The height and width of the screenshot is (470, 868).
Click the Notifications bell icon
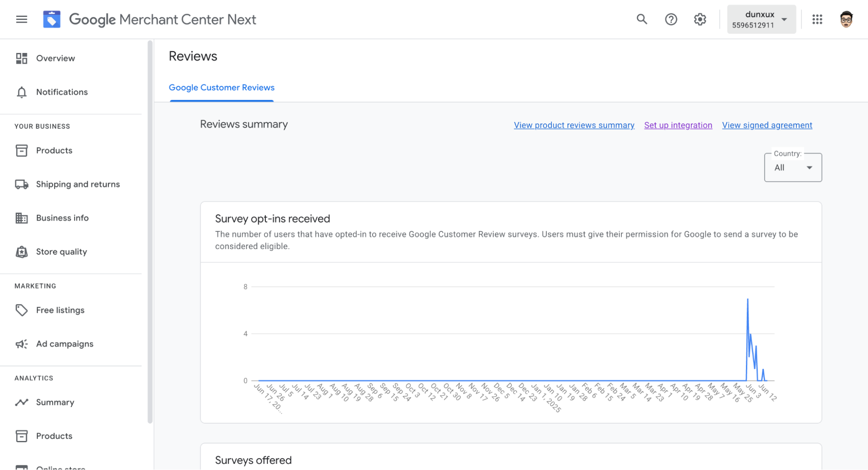click(x=22, y=92)
